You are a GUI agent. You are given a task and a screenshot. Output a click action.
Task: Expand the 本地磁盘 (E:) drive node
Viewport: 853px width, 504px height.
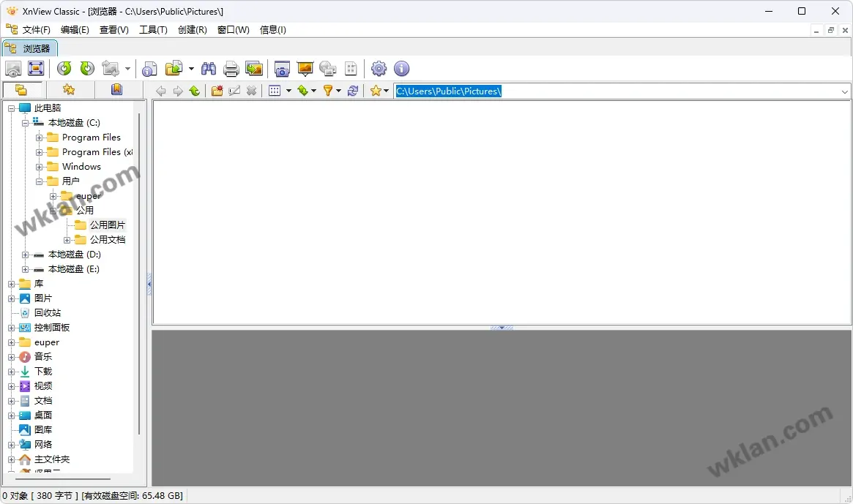(x=25, y=269)
